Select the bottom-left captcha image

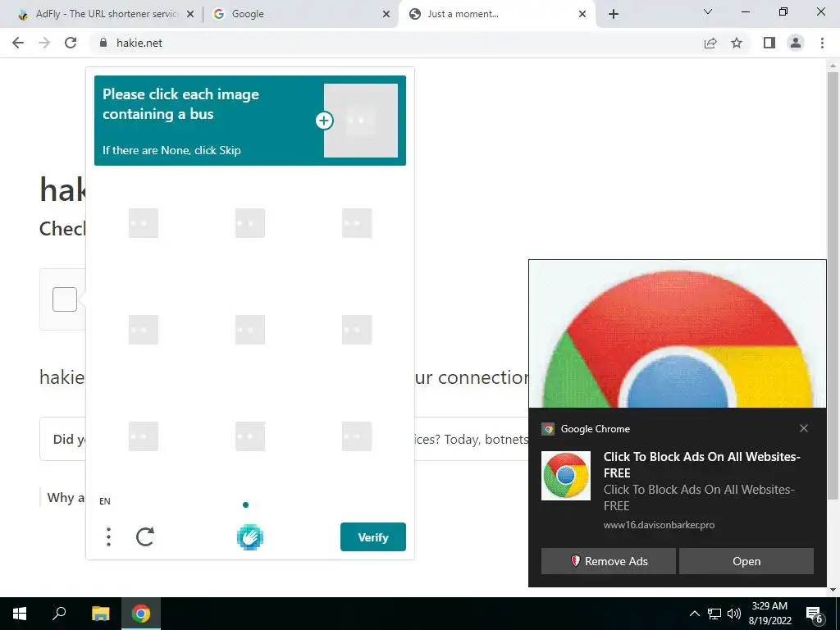[143, 436]
